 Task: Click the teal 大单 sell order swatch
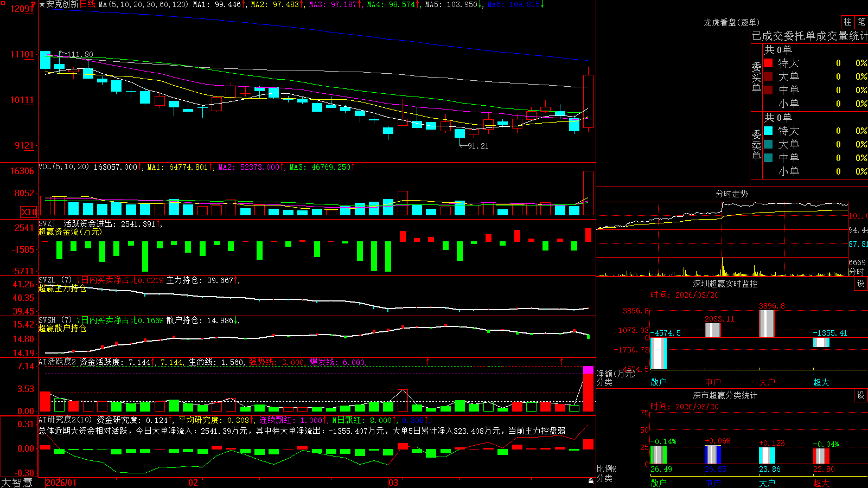tap(768, 144)
